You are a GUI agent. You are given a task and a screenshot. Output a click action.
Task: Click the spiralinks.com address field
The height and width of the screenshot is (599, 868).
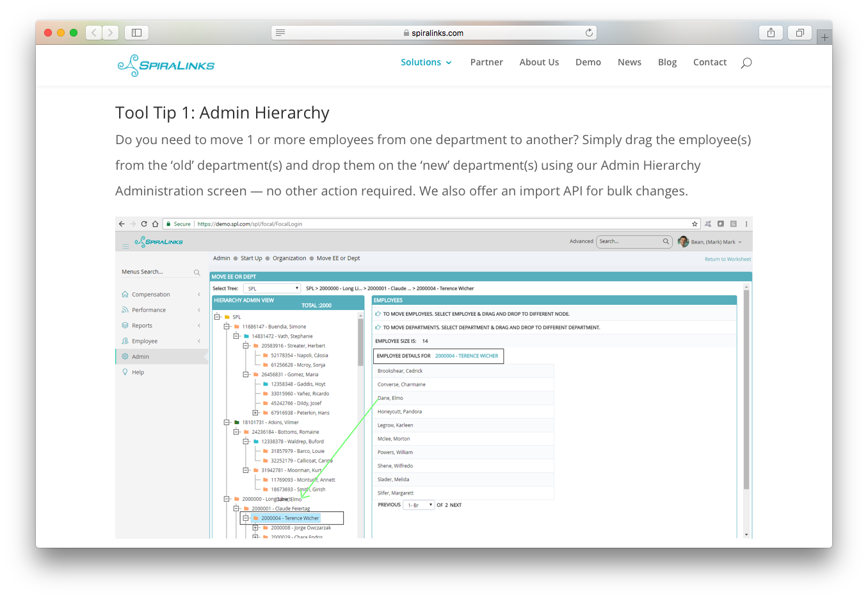pos(434,33)
